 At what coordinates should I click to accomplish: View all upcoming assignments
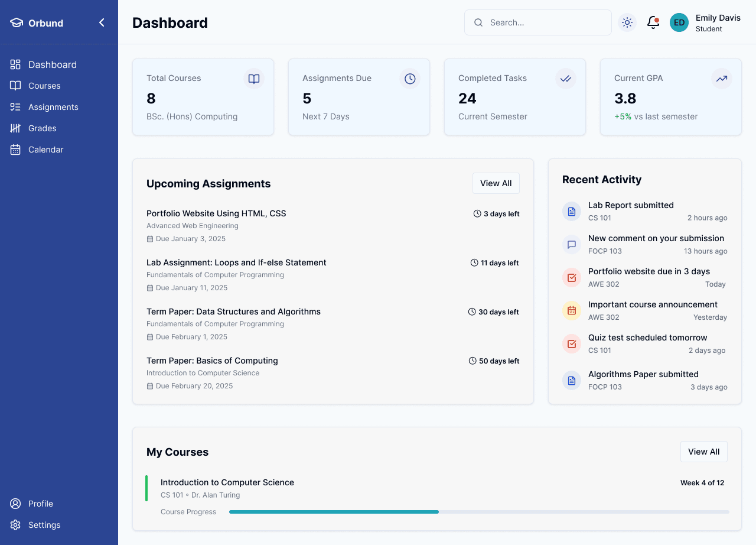(496, 183)
